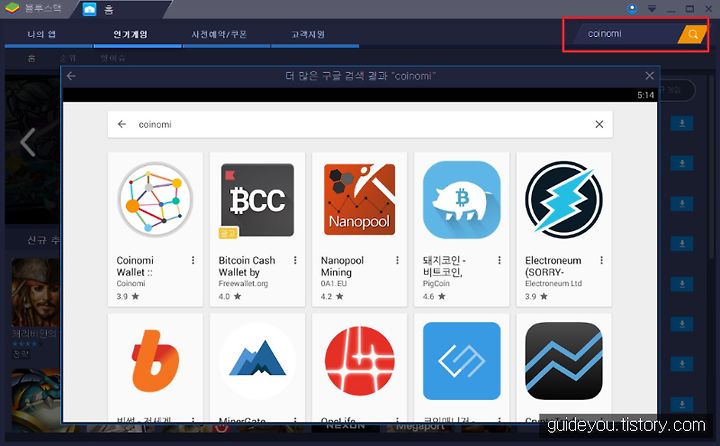Image resolution: width=720 pixels, height=446 pixels.
Task: Close the Google search results dialog
Action: pyautogui.click(x=649, y=76)
